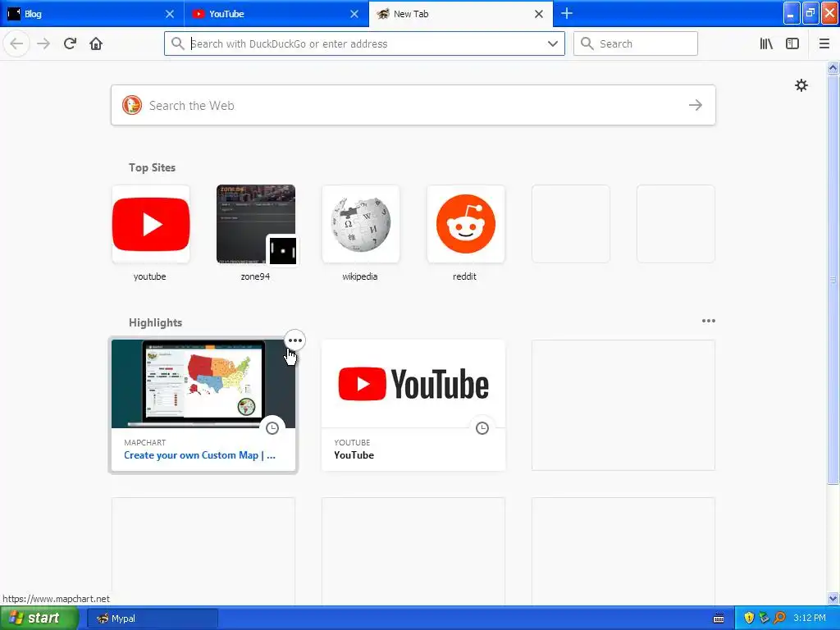Click the magnifier icon in address bar

[x=178, y=43]
